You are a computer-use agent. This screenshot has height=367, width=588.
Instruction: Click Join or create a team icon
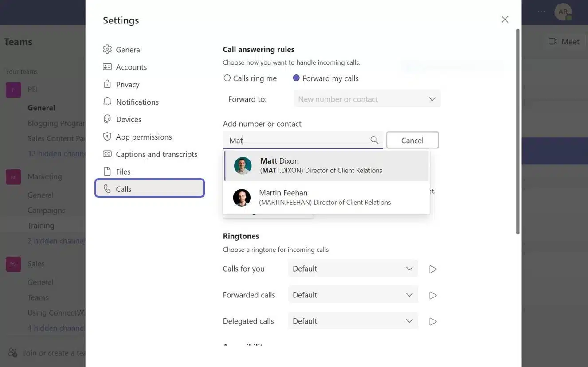(x=13, y=353)
